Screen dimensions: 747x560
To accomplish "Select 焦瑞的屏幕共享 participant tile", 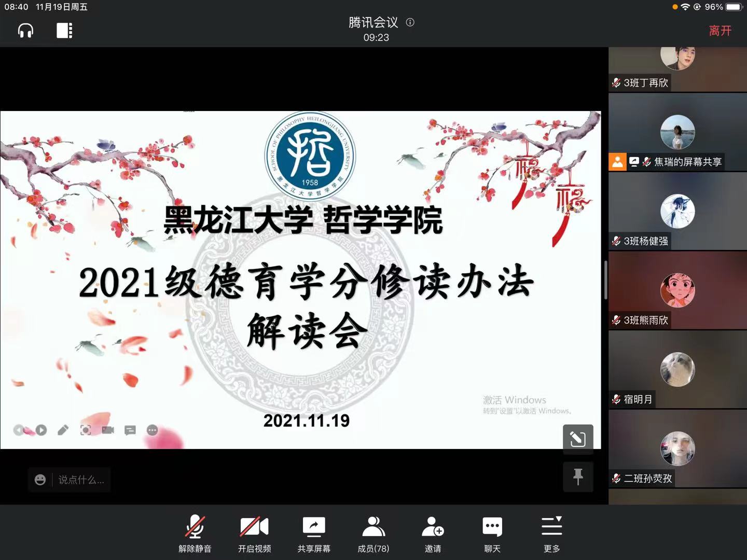I will 677,133.
